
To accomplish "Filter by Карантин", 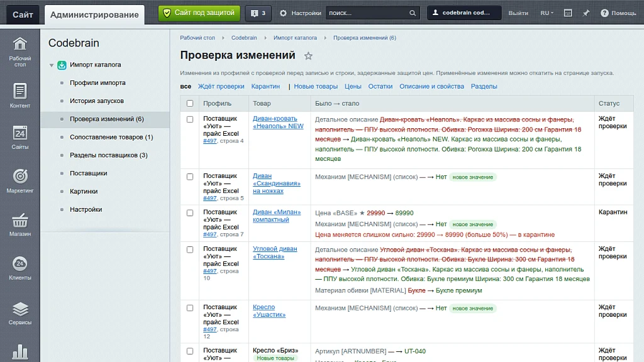I will click(x=265, y=87).
